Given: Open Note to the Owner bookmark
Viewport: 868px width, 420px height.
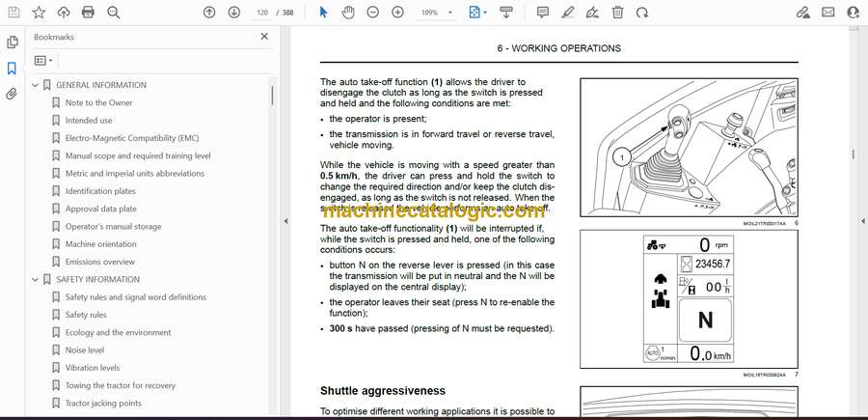Looking at the screenshot, I should [x=99, y=102].
